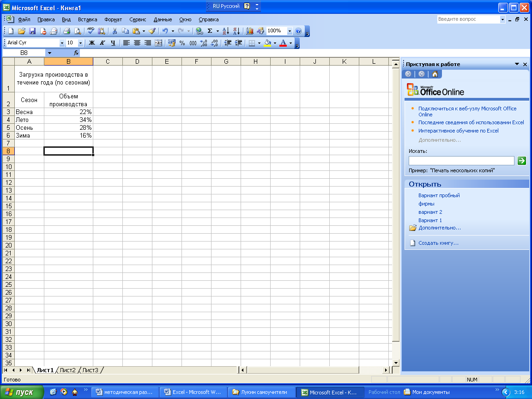The image size is (532, 399).
Task: Open the Drawing toolbar icon
Action: coord(260,31)
